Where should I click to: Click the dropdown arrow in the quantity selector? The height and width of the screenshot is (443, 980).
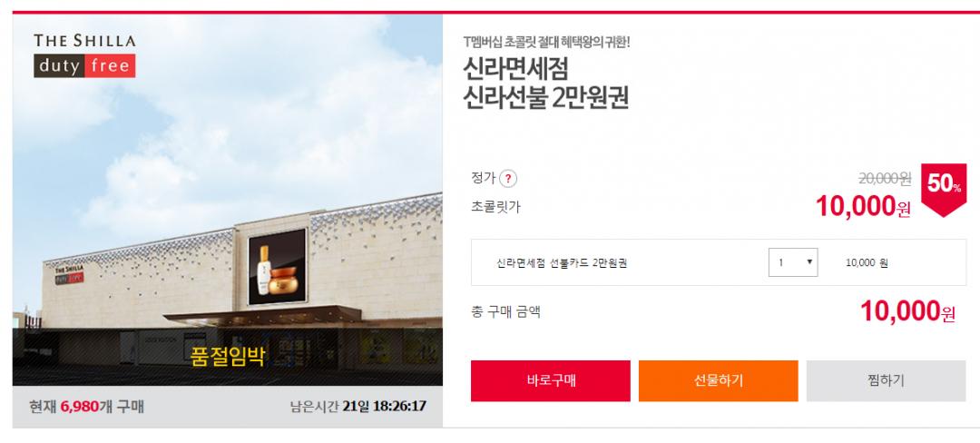[808, 262]
